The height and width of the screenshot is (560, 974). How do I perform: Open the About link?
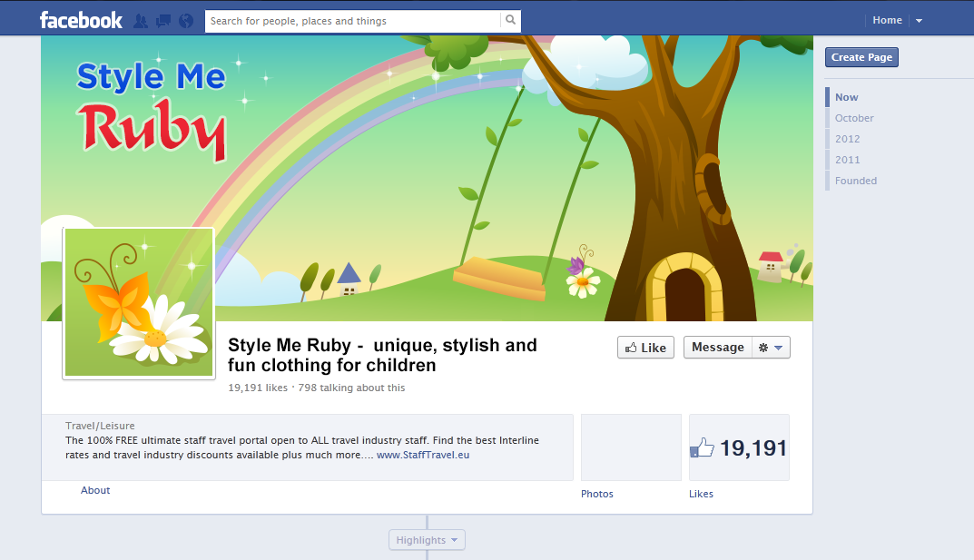coord(95,490)
